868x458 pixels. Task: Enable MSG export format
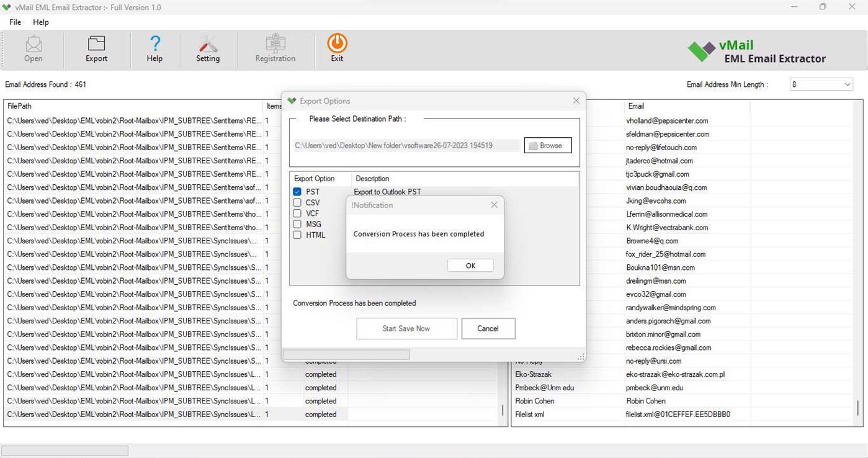pyautogui.click(x=297, y=224)
